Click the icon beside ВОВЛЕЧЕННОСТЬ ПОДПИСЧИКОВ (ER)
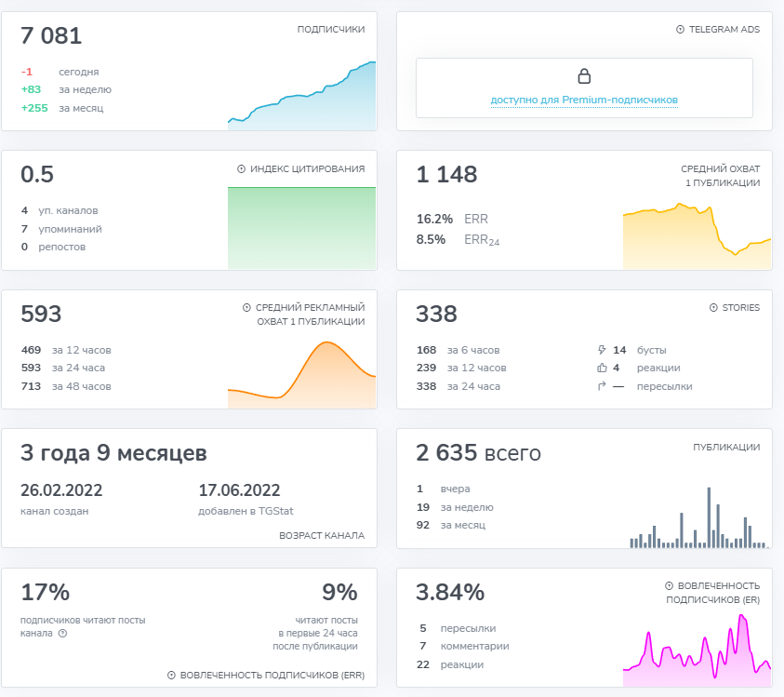Viewport: 784px width, 697px height. tap(669, 586)
